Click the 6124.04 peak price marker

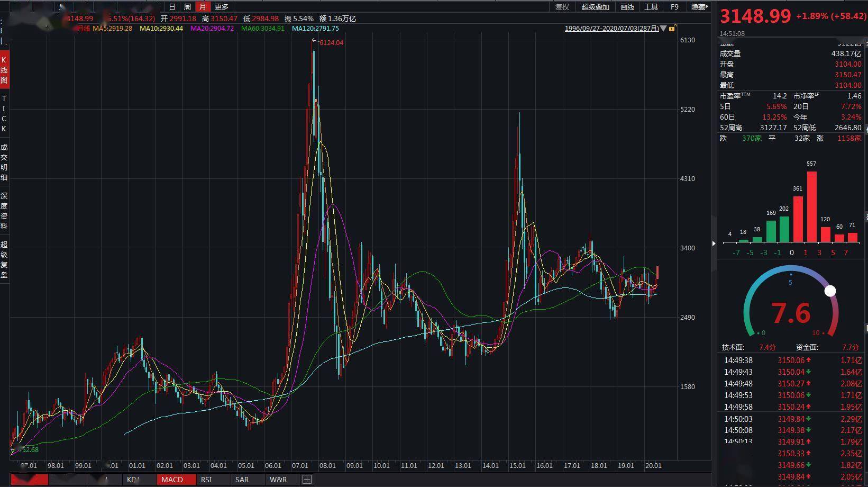(x=331, y=43)
